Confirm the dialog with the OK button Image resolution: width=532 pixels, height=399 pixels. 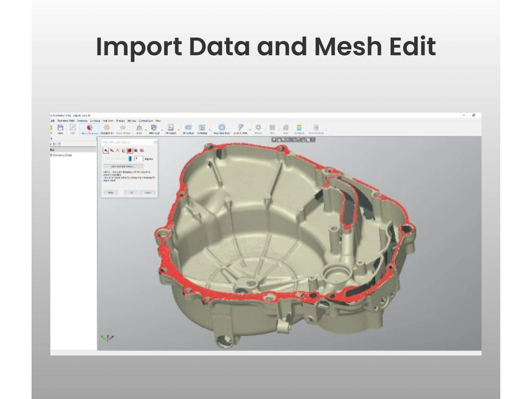click(x=131, y=192)
